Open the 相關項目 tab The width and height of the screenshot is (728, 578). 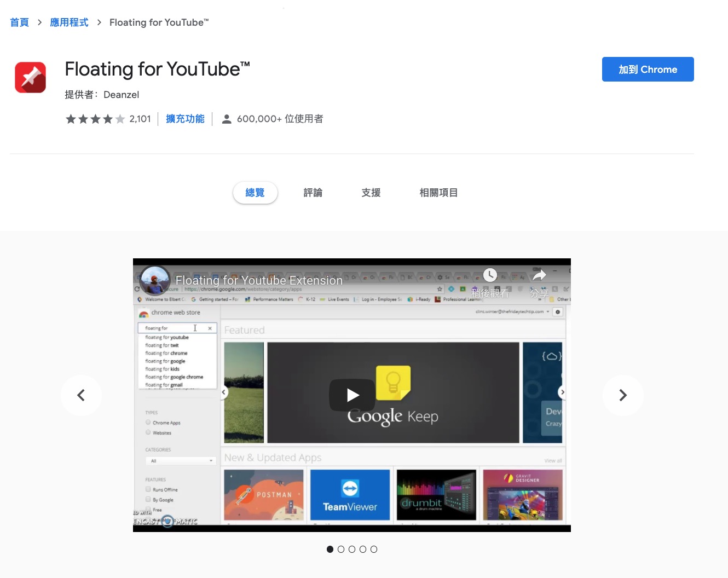point(438,193)
